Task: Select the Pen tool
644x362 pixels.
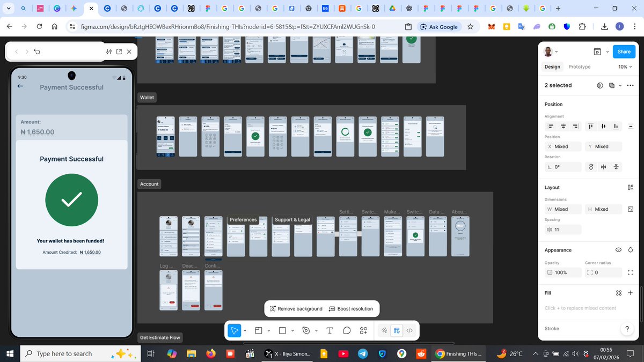Action: pos(306,330)
